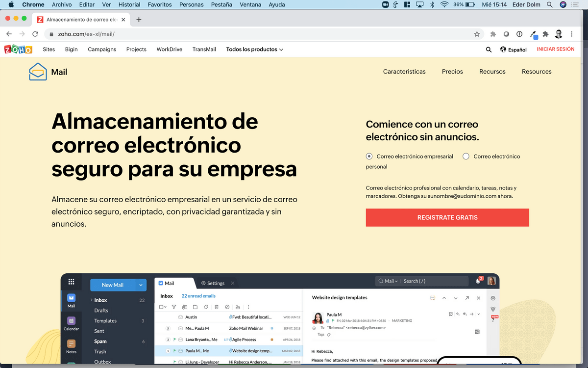The width and height of the screenshot is (588, 368).
Task: Open a new browser tab with plus
Action: (139, 20)
